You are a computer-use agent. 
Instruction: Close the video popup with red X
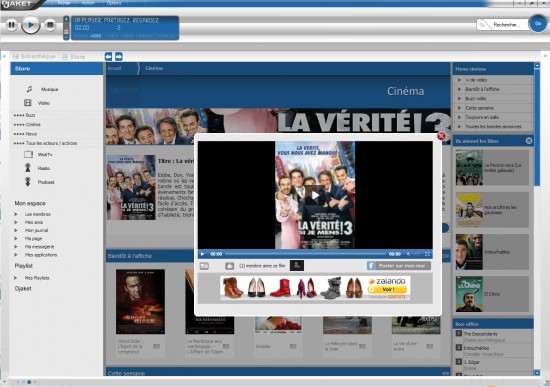tap(441, 136)
